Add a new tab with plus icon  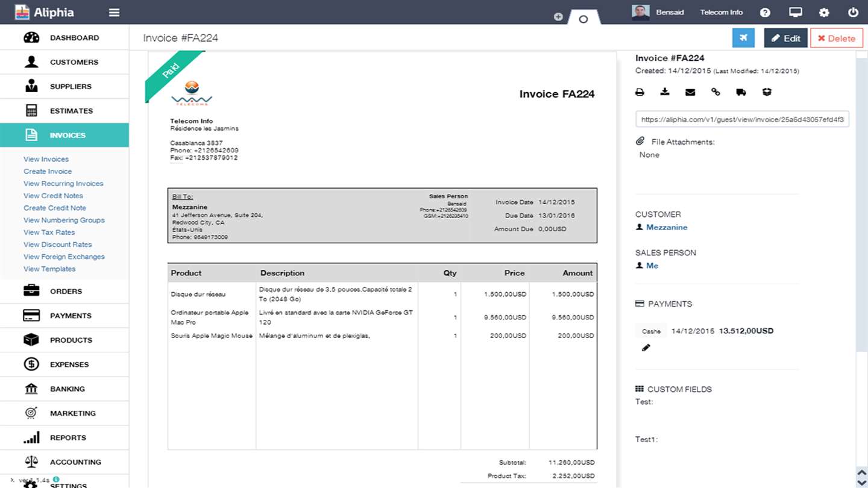[558, 17]
